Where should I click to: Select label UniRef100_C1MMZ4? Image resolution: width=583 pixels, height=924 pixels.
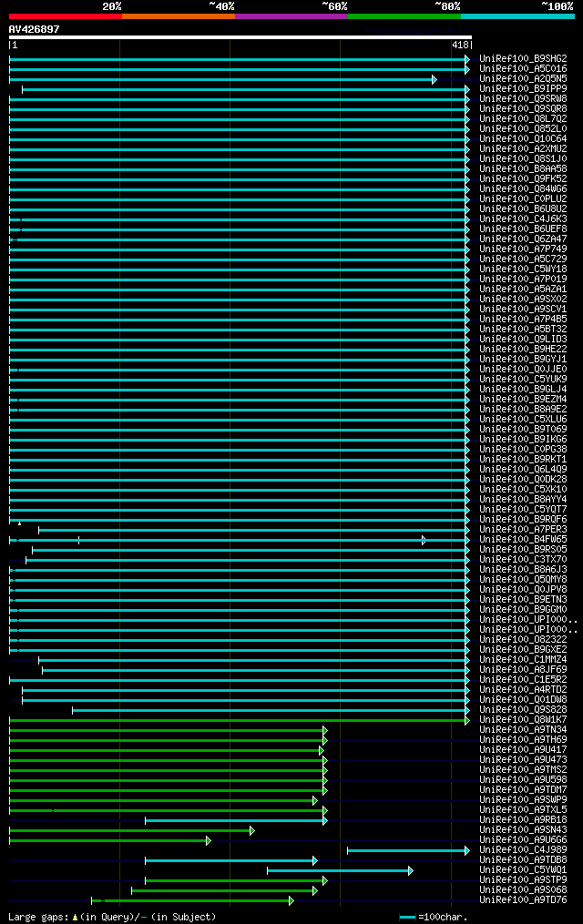click(x=523, y=660)
